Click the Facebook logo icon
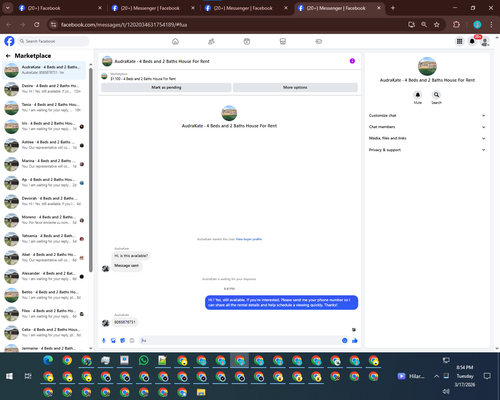Screen dimensions: 500x400 [9, 41]
